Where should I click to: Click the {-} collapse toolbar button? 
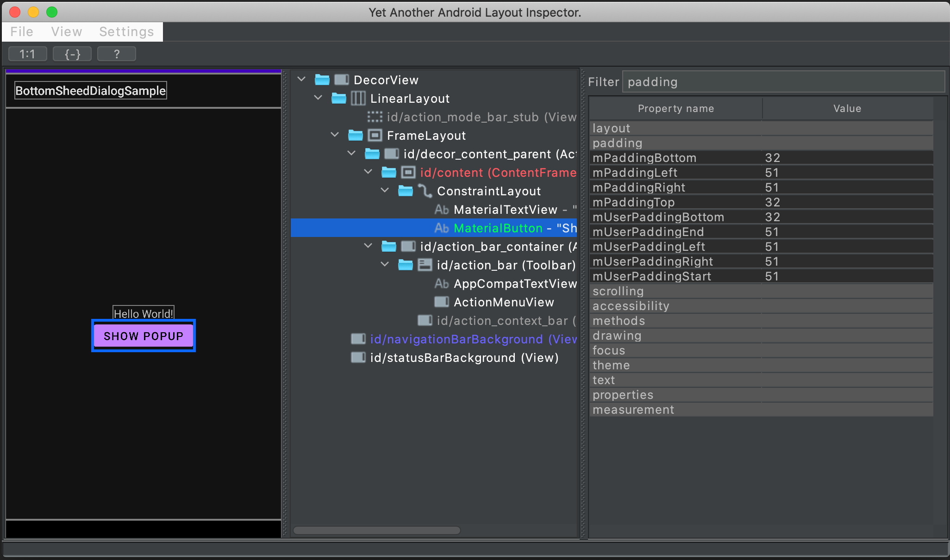click(72, 54)
